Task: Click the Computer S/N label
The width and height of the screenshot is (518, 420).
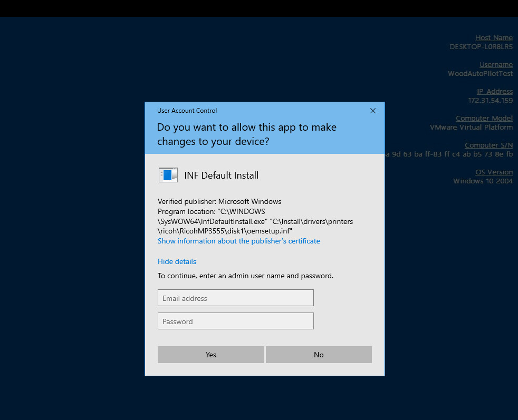Action: (x=488, y=144)
